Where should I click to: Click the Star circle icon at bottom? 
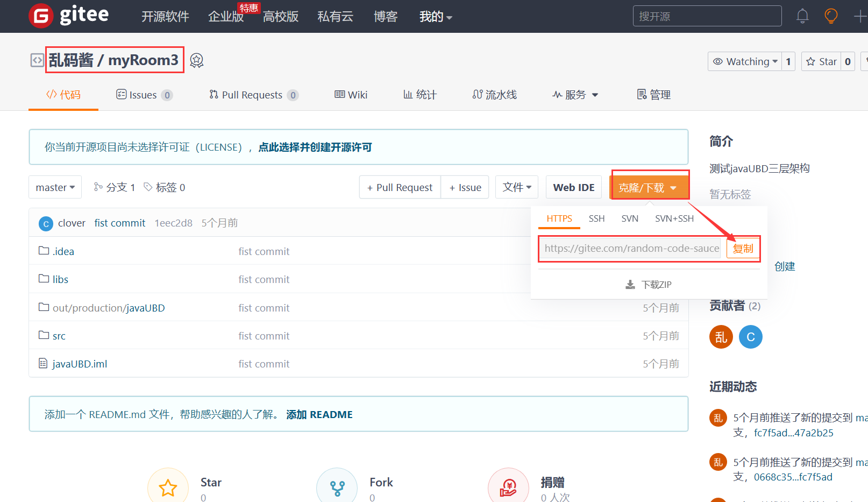pyautogui.click(x=168, y=487)
